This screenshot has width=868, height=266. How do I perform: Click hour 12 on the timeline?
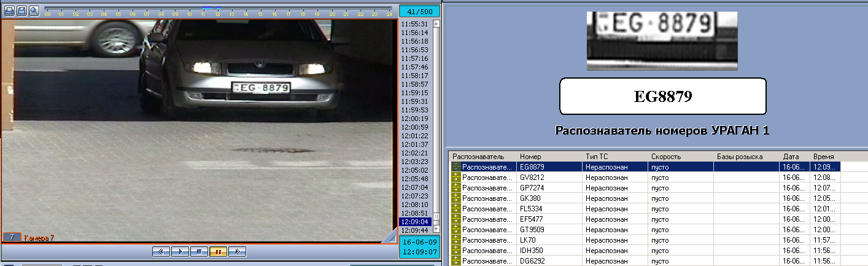217,14
